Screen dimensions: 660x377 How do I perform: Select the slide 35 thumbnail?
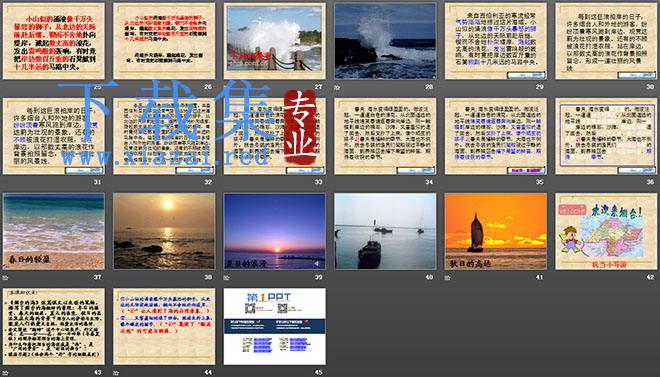496,136
